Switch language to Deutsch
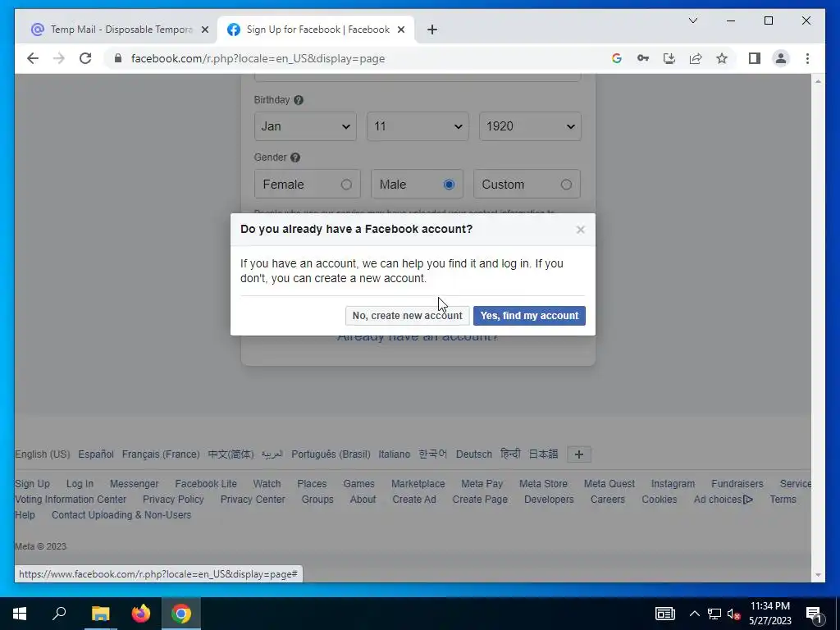 point(473,454)
